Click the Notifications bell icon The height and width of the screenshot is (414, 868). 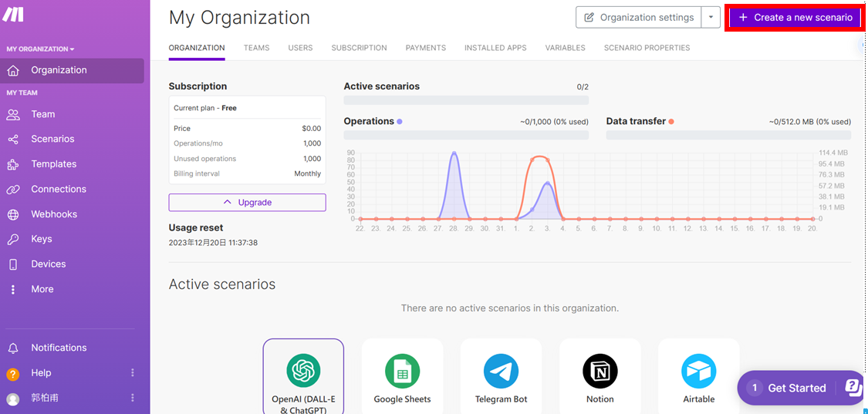tap(13, 348)
